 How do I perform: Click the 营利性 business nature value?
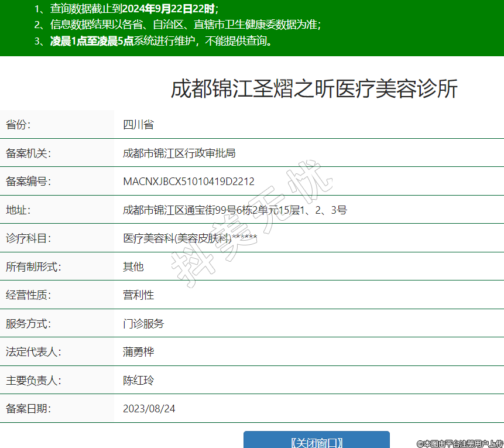(138, 295)
